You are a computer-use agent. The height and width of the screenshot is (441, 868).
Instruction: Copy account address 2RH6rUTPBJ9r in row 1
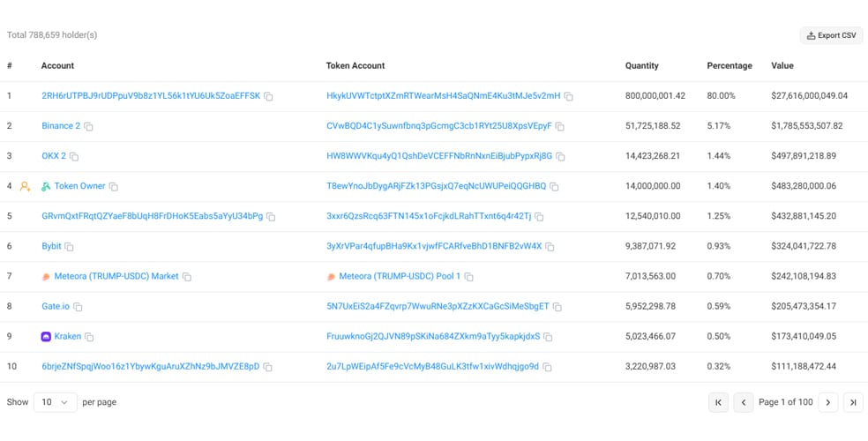coord(268,97)
